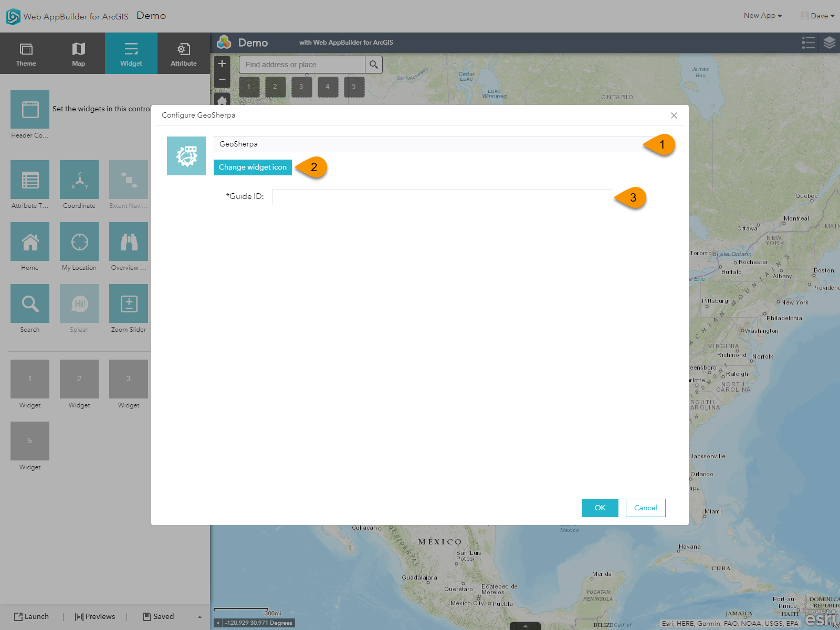The image size is (840, 630).
Task: Select widget placeholder 2 in the panel
Action: [79, 379]
